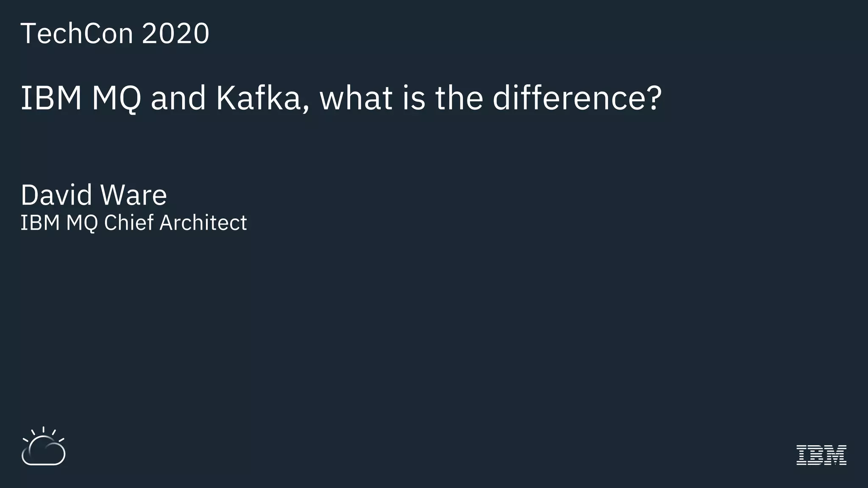868x488 pixels.
Task: Click the word Architect in the job title
Action: click(203, 223)
